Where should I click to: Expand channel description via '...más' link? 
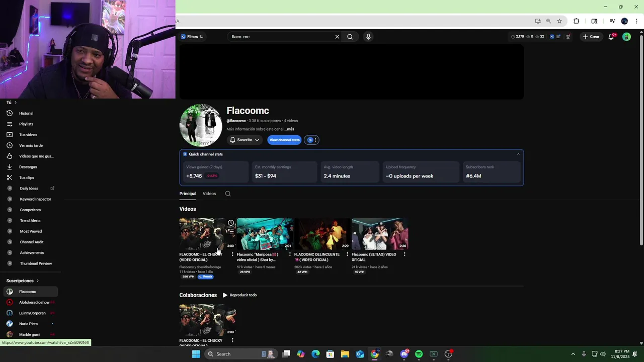[289, 129]
